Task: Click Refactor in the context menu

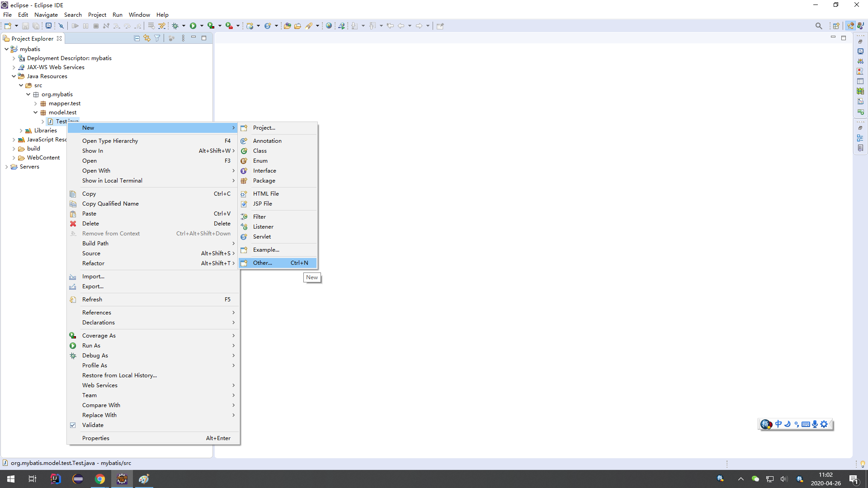Action: pos(93,263)
